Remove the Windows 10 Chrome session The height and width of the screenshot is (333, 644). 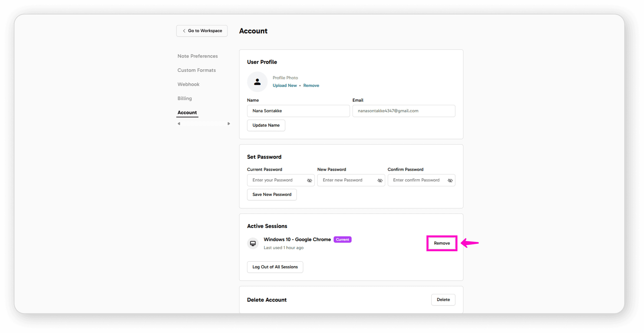(x=441, y=243)
